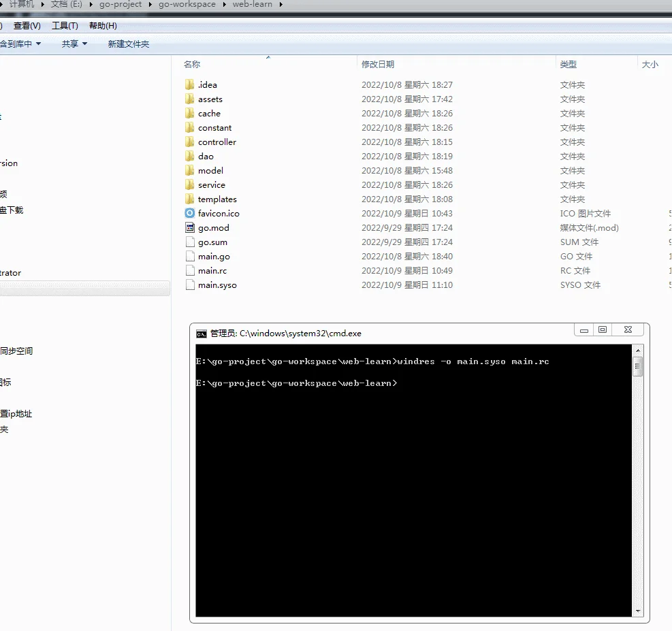Screen dimensions: 672x631
Task: Select the favicon.ico file icon
Action: tap(190, 213)
